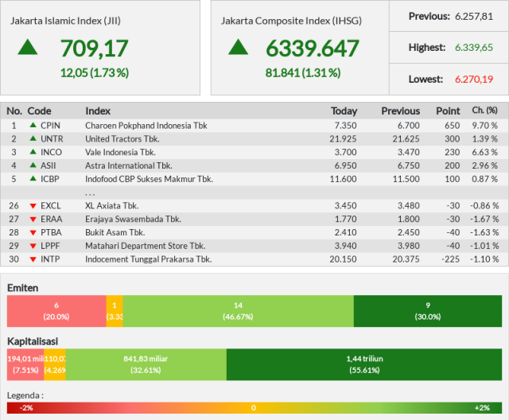Image resolution: width=509 pixels, height=420 pixels.
Task: Click the red down triangle next to EXCL
Action: pos(33,206)
